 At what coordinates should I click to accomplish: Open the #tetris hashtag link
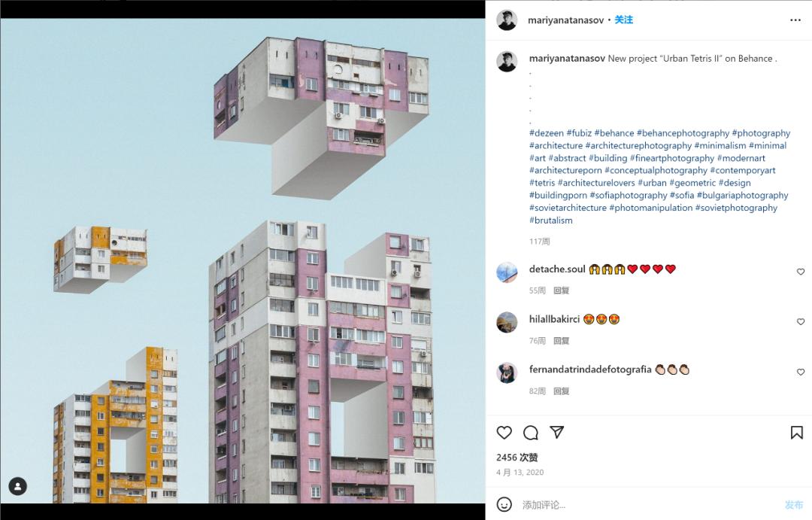coord(542,183)
